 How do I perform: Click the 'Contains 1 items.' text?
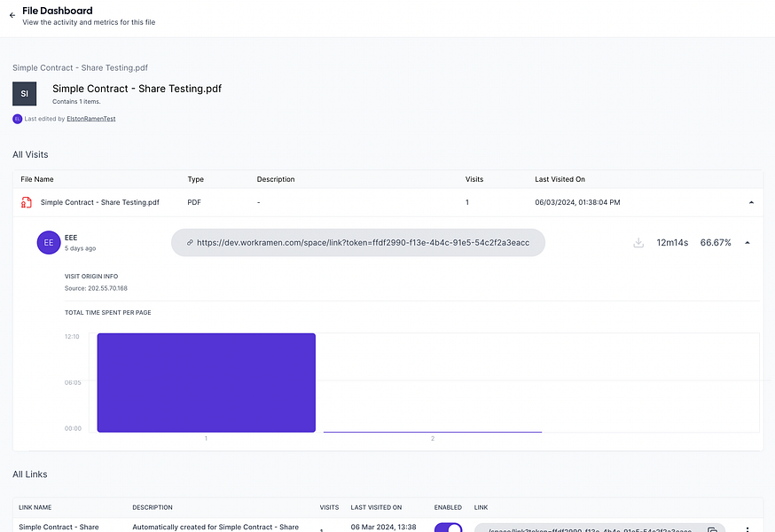click(x=76, y=102)
